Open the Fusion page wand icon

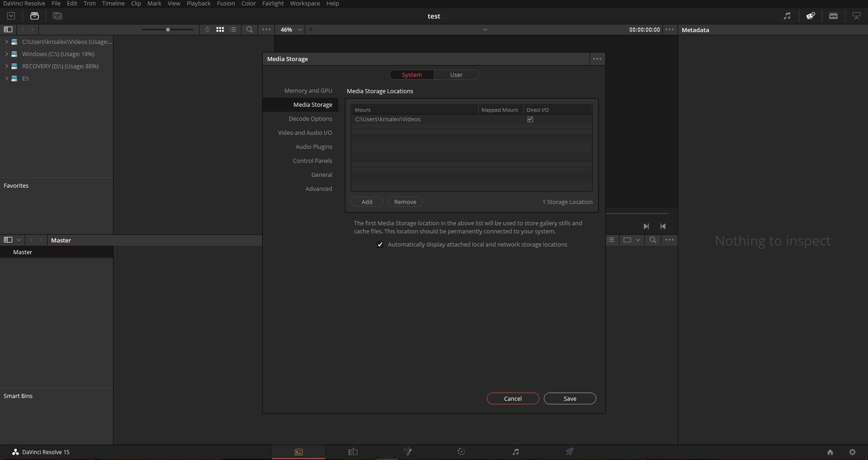tap(407, 451)
